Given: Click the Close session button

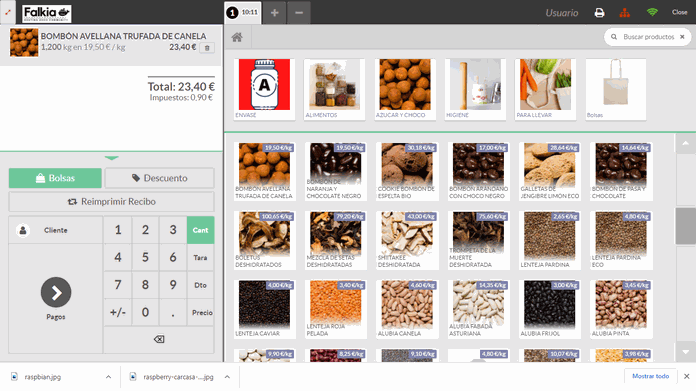Looking at the screenshot, I should point(679,12).
